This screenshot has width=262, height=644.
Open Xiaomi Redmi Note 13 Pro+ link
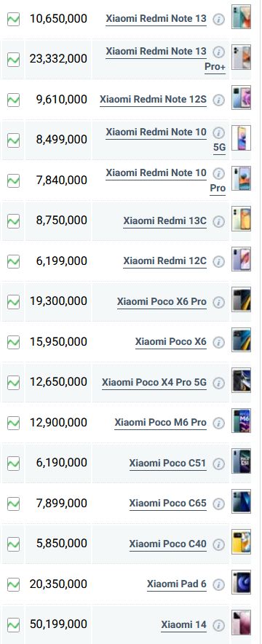(165, 59)
